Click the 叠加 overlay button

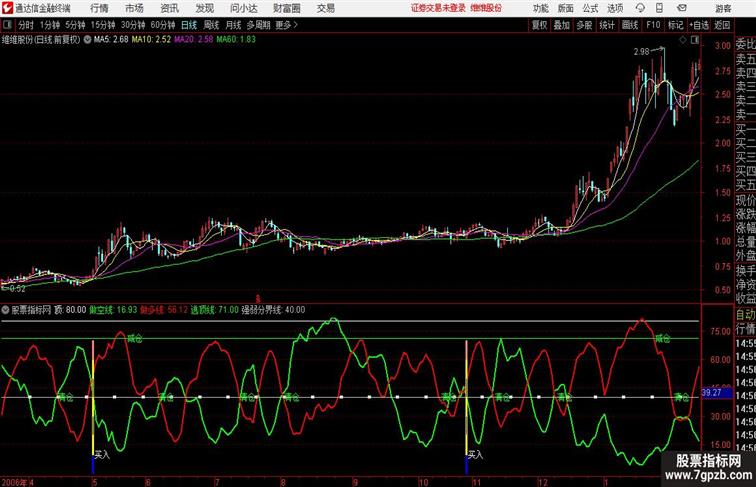point(562,25)
